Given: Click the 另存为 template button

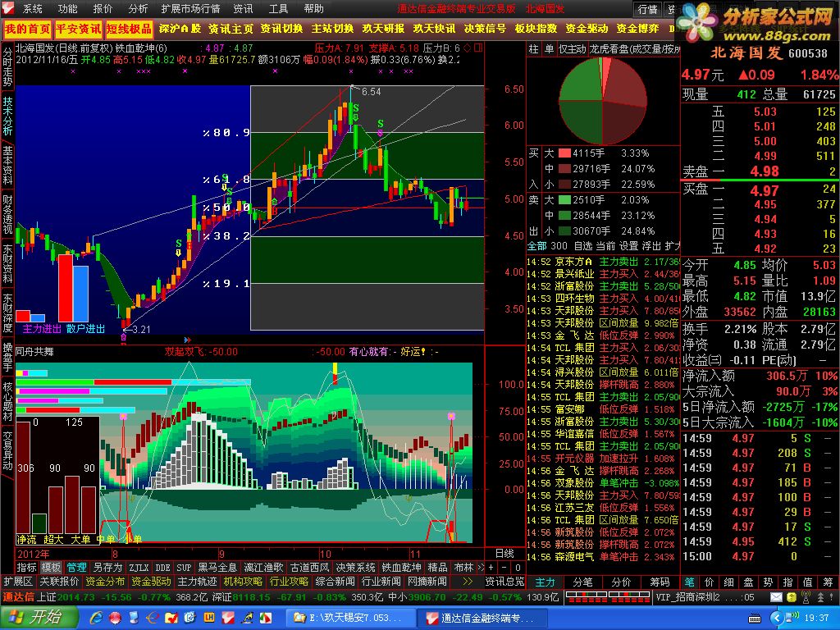Looking at the screenshot, I should [x=107, y=568].
